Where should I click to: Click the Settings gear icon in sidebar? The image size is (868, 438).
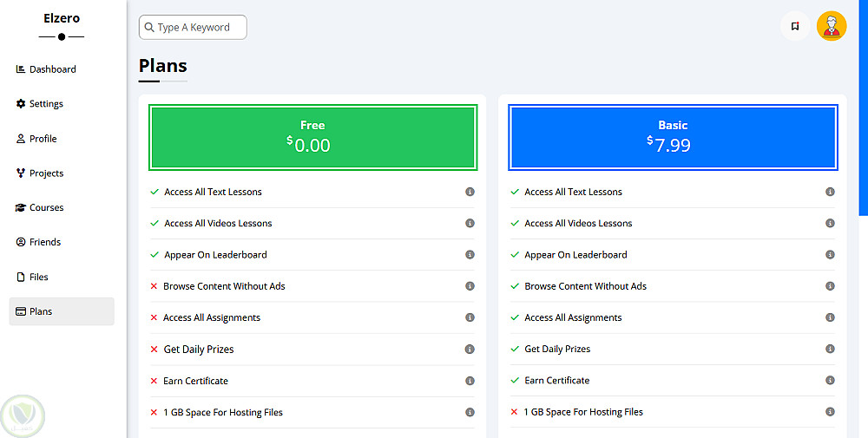coord(21,104)
